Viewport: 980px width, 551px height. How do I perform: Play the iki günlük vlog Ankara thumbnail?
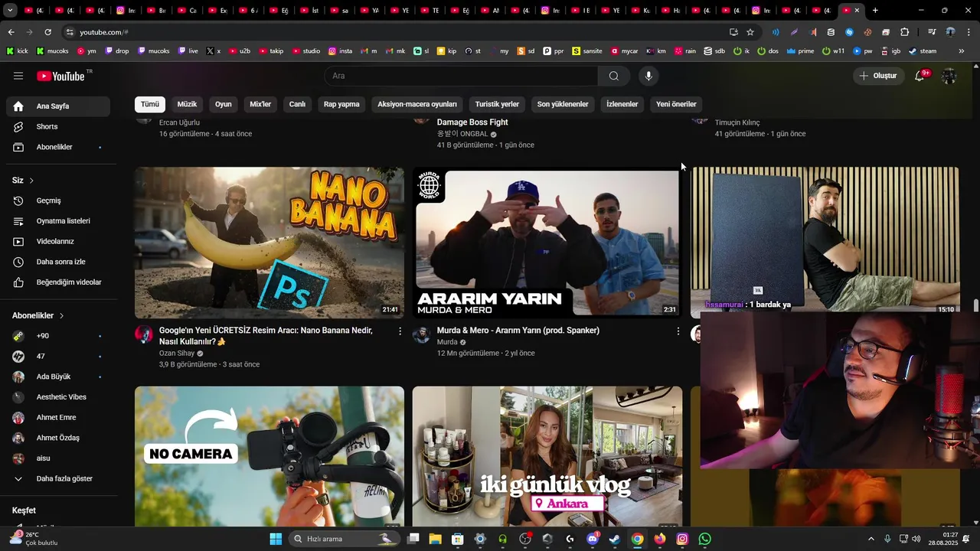tap(547, 456)
